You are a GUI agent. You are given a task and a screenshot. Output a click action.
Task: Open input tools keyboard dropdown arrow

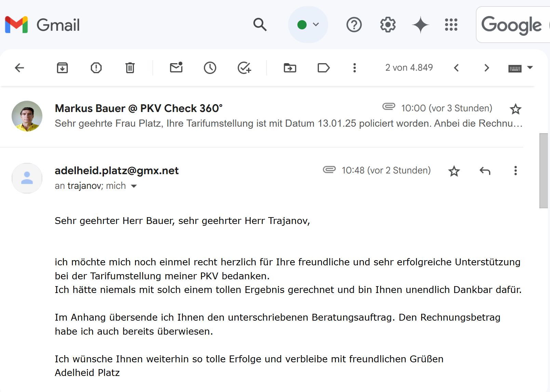530,68
